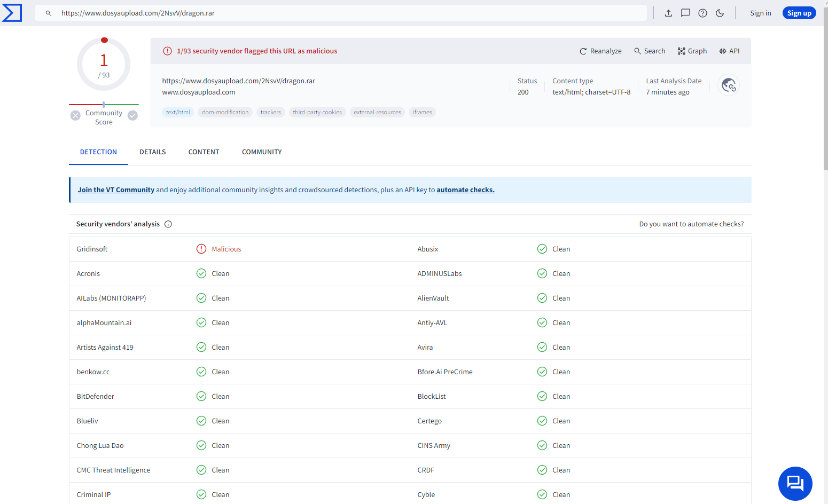The image size is (828, 504).
Task: Click the third-party-cookies tag
Action: [x=317, y=112]
